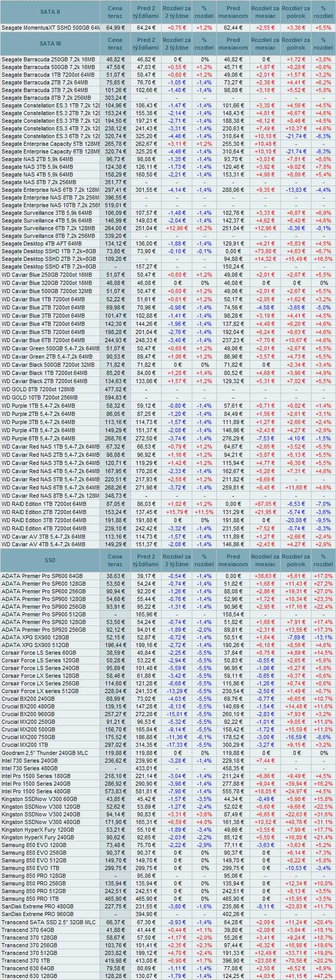Screen dimensions: 336x980
Task: Click 519,01 € price of Enterprise NAS 10TB
Action: [x=116, y=205]
